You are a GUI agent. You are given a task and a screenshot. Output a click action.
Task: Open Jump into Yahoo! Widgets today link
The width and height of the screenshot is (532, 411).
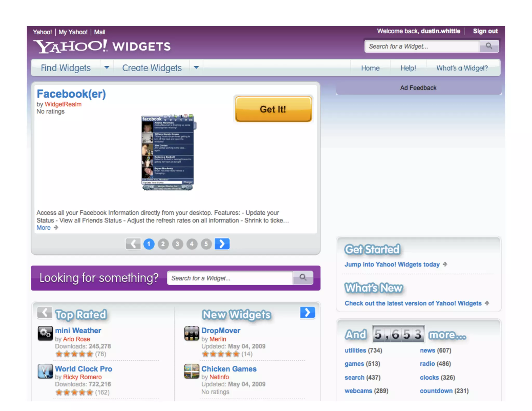392,264
